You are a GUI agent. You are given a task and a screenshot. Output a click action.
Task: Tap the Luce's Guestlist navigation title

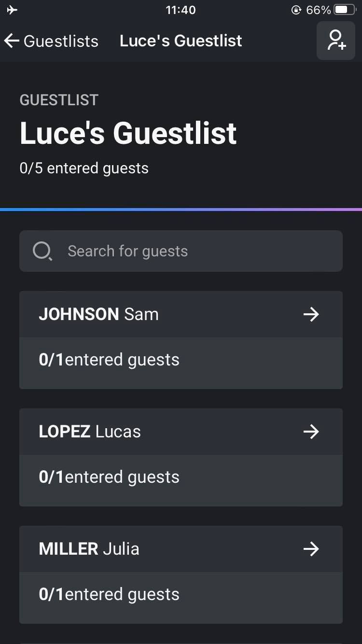(x=181, y=41)
